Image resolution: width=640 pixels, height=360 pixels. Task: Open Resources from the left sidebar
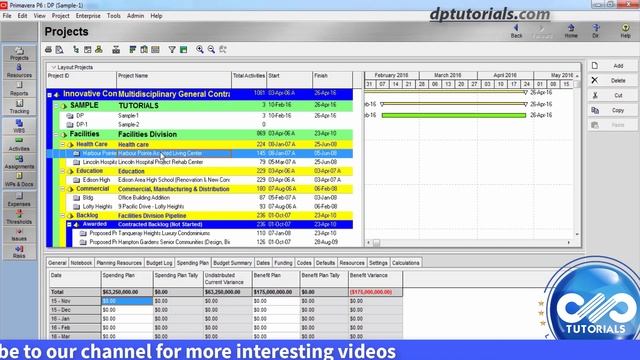pos(19,71)
